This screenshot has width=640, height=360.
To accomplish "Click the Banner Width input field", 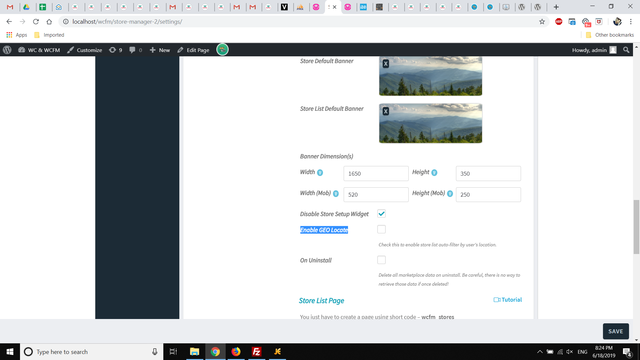I will click(376, 173).
